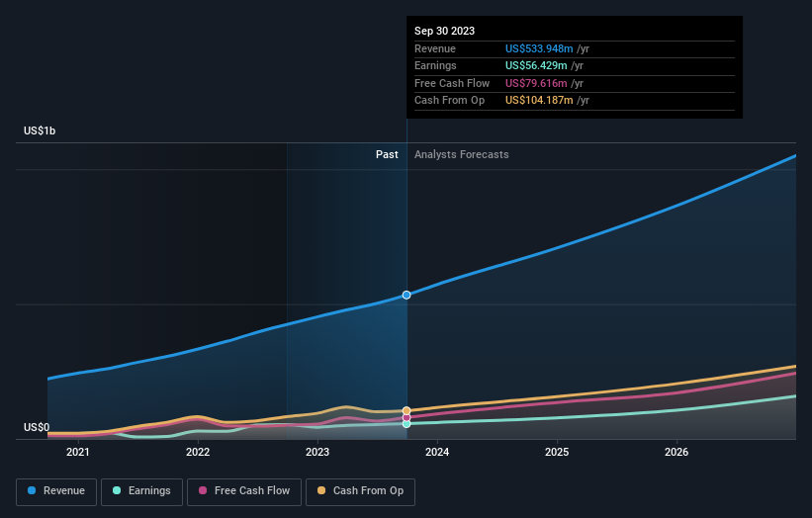The width and height of the screenshot is (812, 518).
Task: Click the 2025 x-axis label
Action: pyautogui.click(x=557, y=453)
